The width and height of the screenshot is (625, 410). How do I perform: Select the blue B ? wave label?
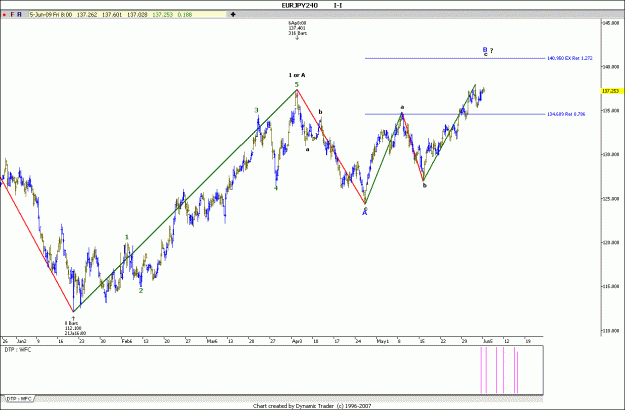point(488,51)
